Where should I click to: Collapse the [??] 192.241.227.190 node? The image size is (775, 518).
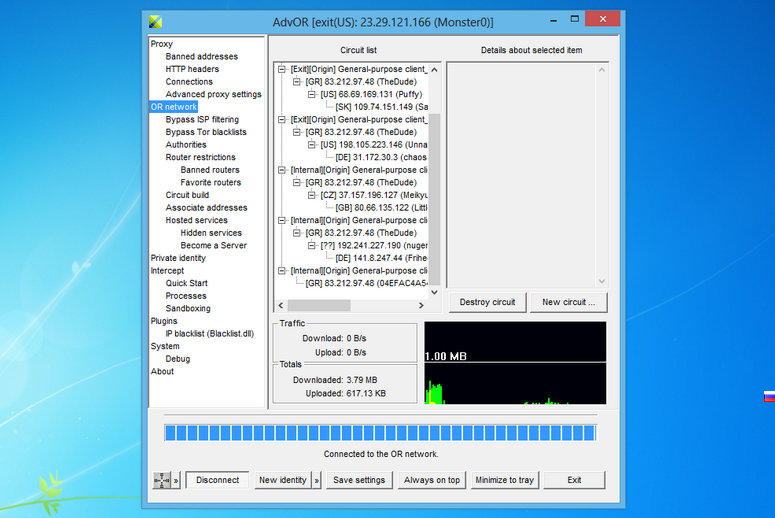[311, 246]
